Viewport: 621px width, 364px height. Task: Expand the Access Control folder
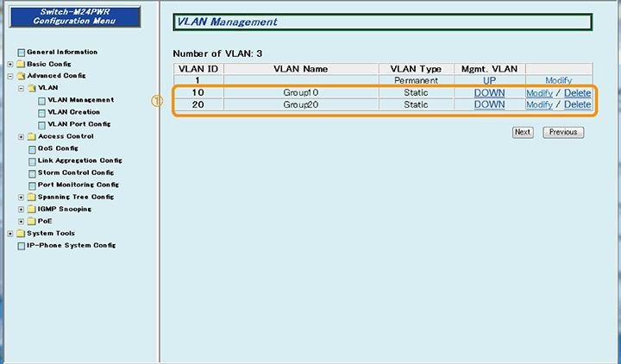point(21,136)
